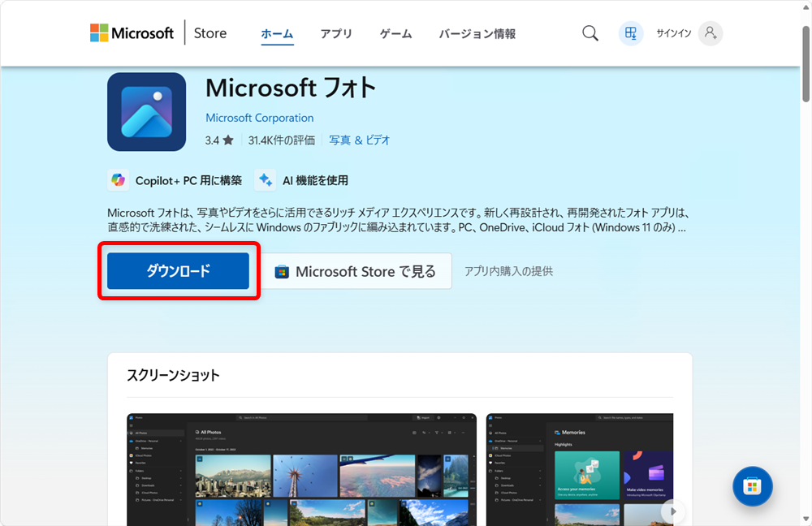Click the app description paragraph
Screen dimensions: 812x526
[x=398, y=220]
